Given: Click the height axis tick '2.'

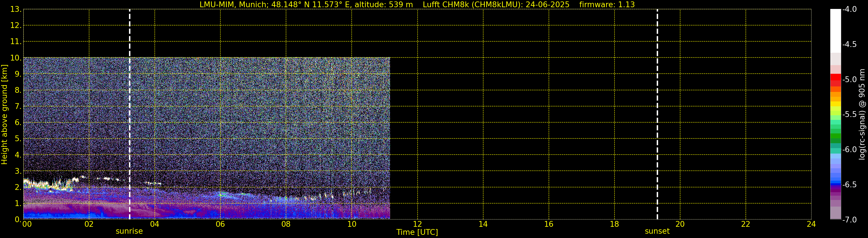Looking at the screenshot, I should point(18,187).
